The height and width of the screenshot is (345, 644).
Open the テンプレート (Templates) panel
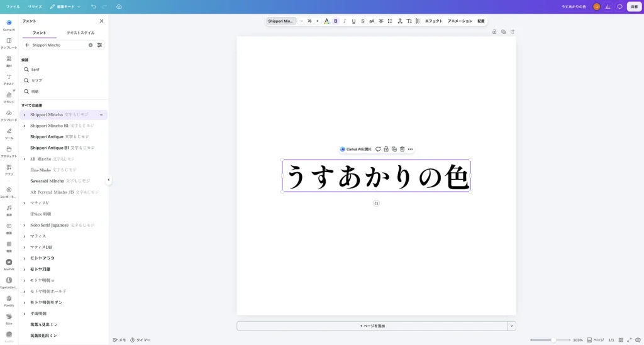point(9,43)
